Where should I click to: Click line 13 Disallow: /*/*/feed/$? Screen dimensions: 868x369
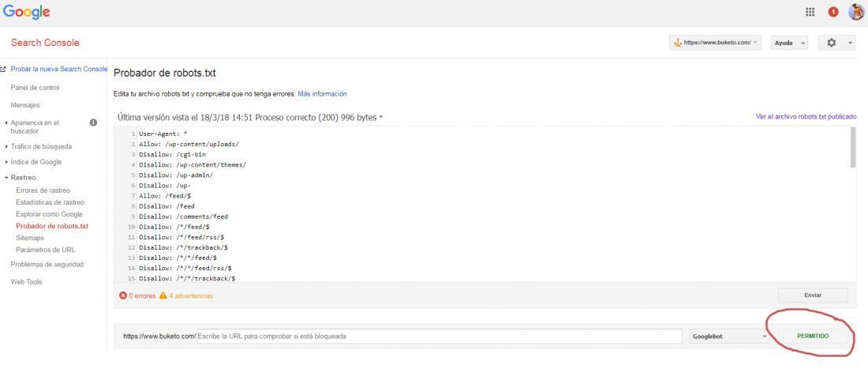[178, 258]
